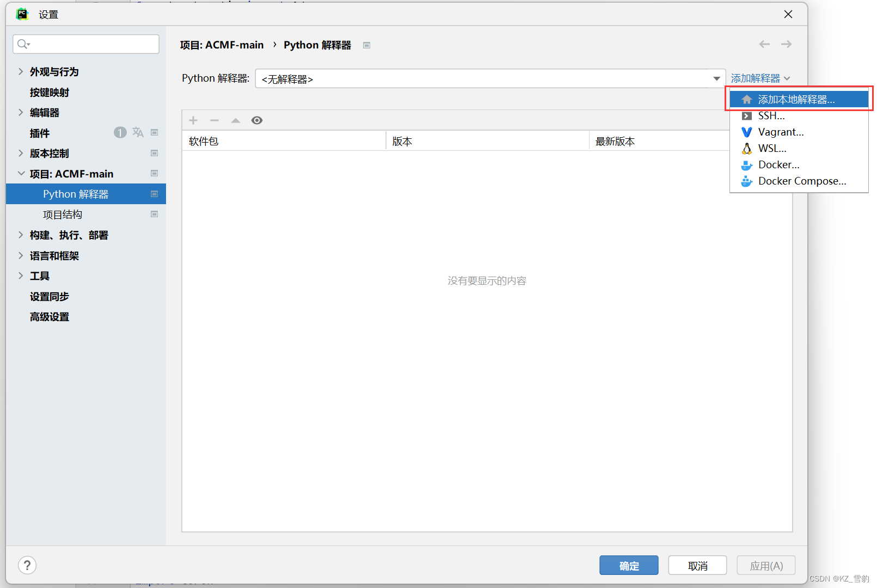This screenshot has width=877, height=588.
Task: Click the project-level icon beside 项目结构
Action: (x=155, y=214)
